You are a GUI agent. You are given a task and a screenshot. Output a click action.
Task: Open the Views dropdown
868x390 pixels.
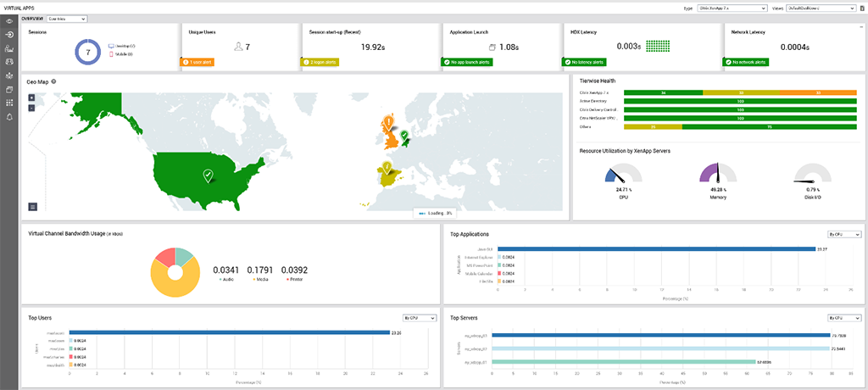coord(821,8)
